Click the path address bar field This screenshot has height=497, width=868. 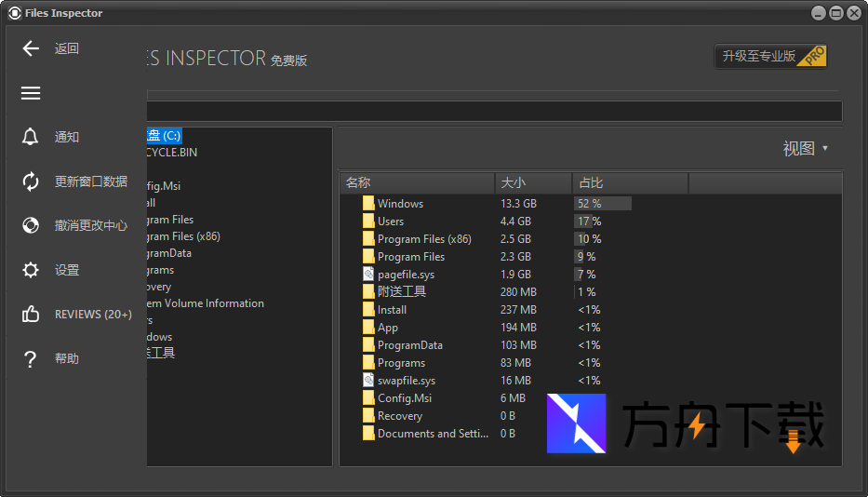(494, 111)
